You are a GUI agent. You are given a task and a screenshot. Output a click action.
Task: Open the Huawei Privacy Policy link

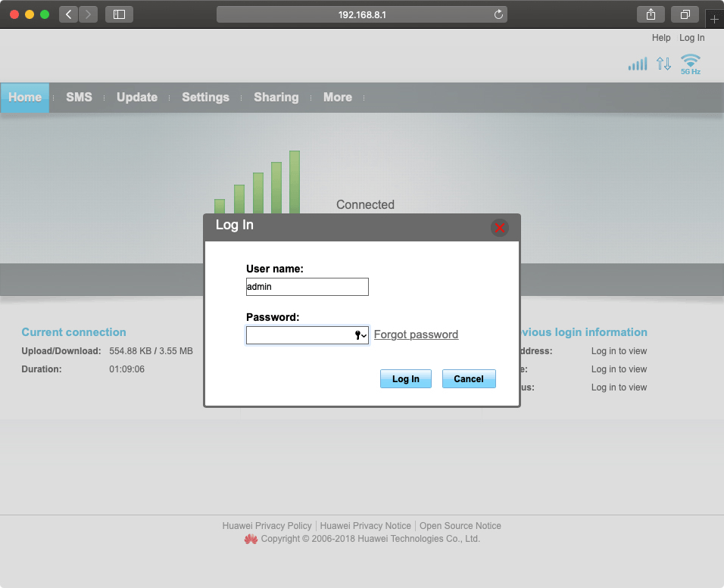pos(267,526)
